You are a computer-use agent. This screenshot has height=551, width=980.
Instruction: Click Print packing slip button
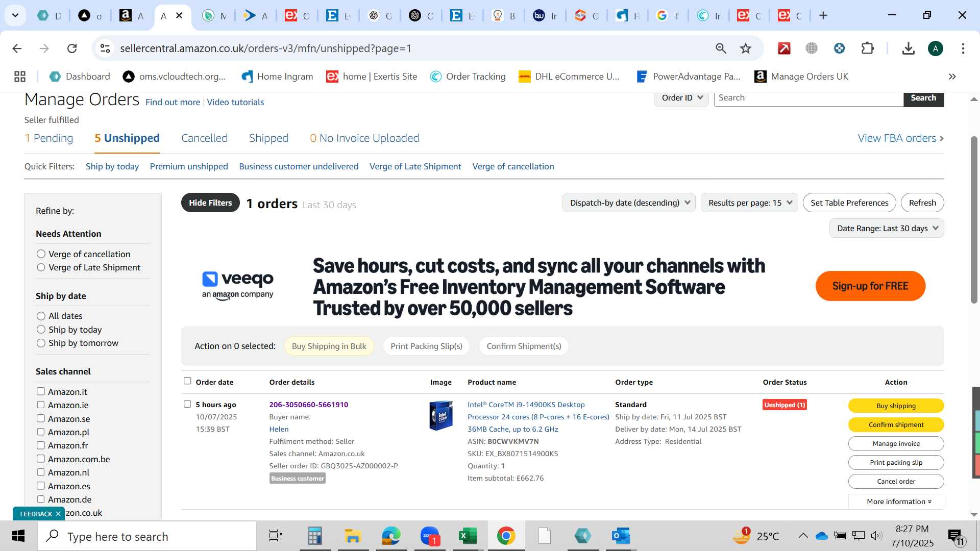point(896,462)
